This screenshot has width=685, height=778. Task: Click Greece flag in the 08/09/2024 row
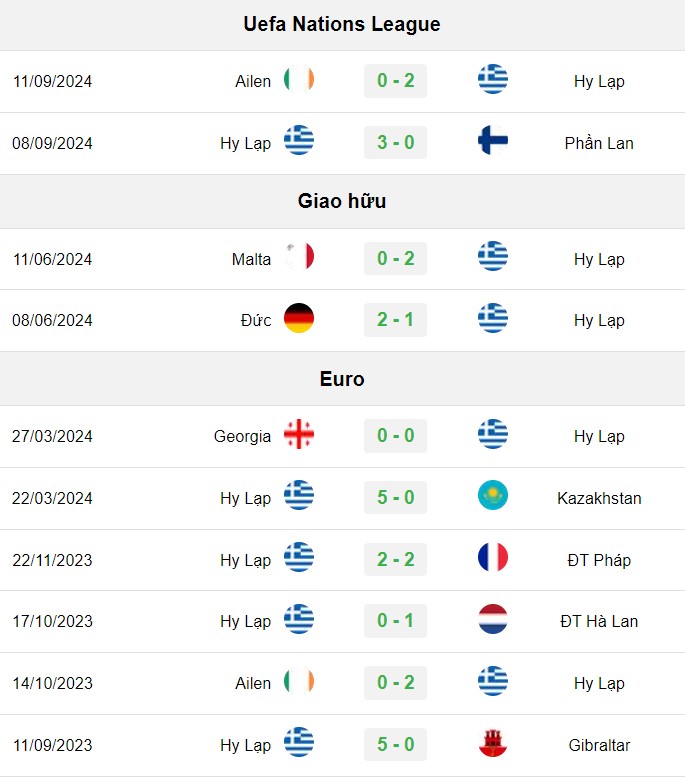299,141
